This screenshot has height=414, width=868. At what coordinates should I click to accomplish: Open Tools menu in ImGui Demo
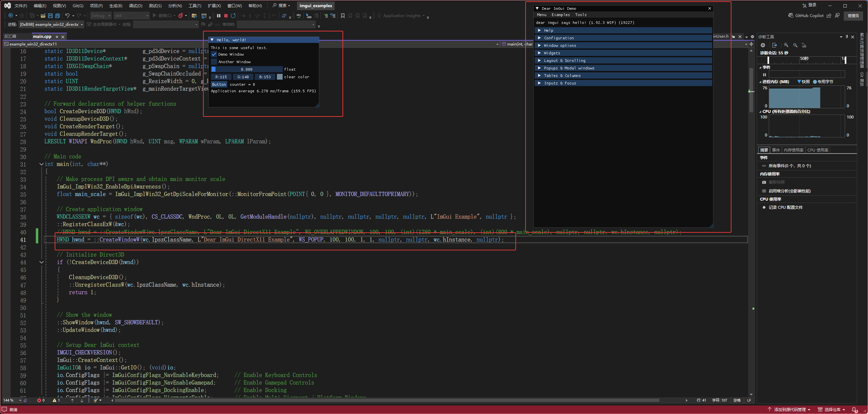click(x=581, y=15)
